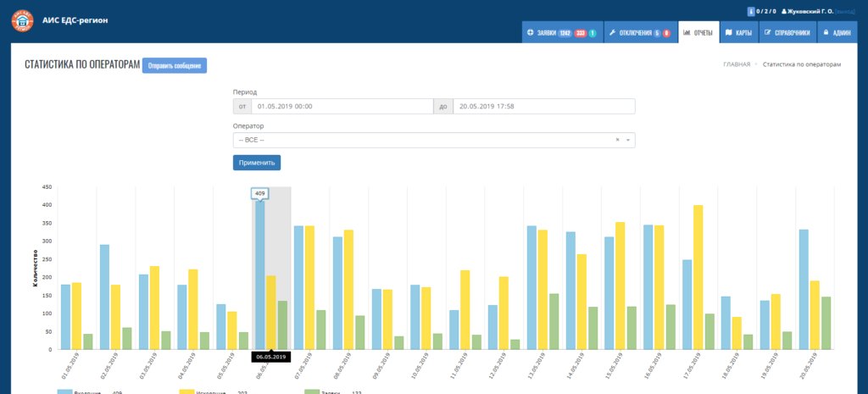868x394 pixels.
Task: Click the Отправить сообщение button
Action: point(175,65)
